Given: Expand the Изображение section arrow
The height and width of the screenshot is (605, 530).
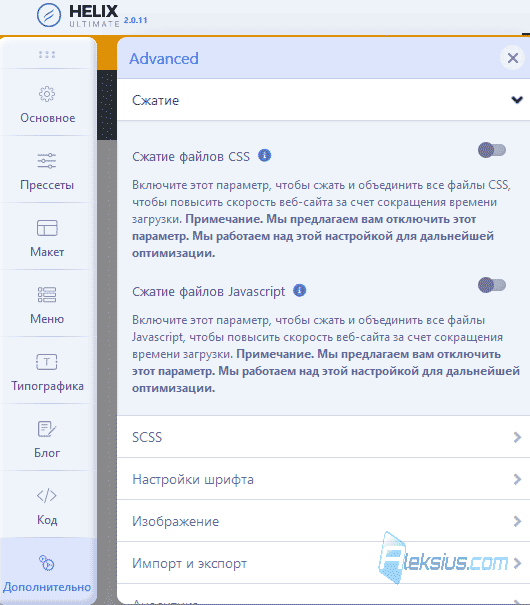Looking at the screenshot, I should click(x=517, y=521).
